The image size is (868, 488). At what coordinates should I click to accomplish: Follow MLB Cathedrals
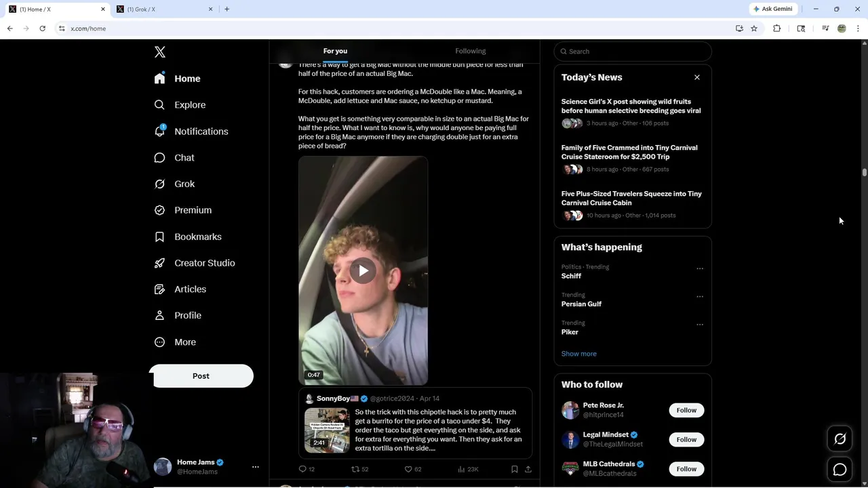686,469
